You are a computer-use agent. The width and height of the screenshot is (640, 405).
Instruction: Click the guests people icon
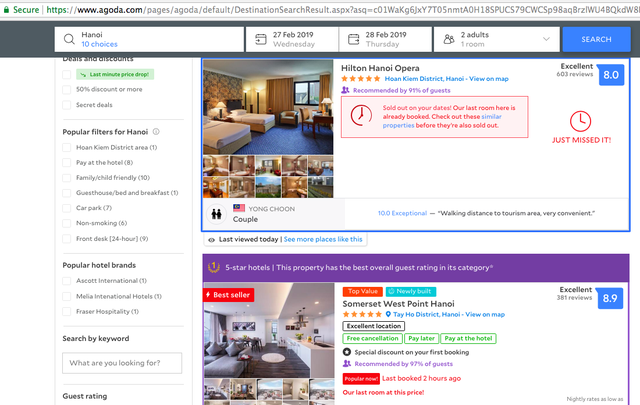(x=449, y=39)
